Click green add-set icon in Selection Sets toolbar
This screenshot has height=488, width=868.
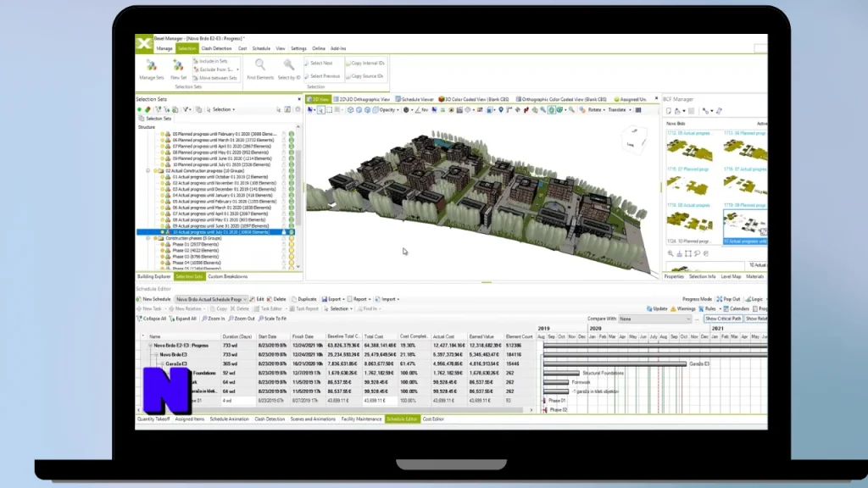(x=140, y=109)
